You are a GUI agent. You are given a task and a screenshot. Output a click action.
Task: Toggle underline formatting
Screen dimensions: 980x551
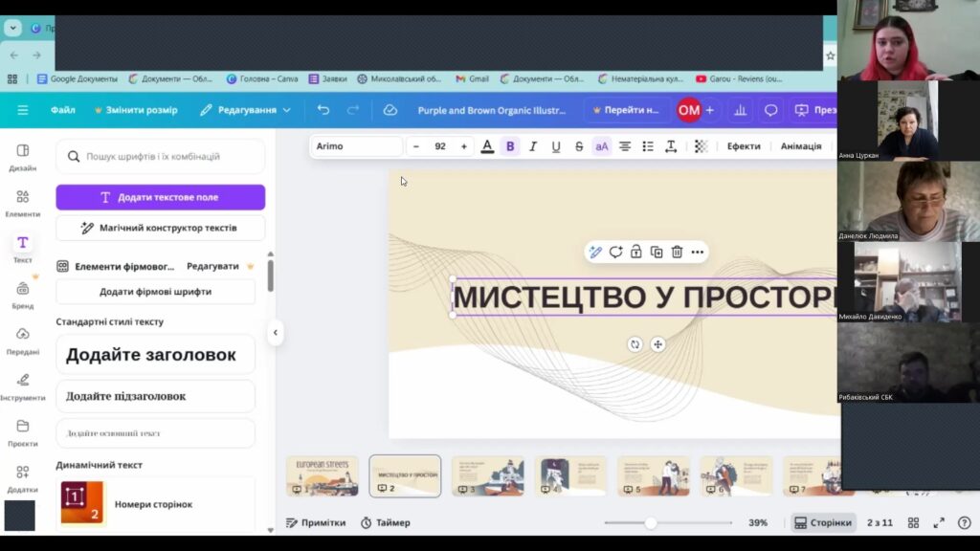(x=556, y=146)
